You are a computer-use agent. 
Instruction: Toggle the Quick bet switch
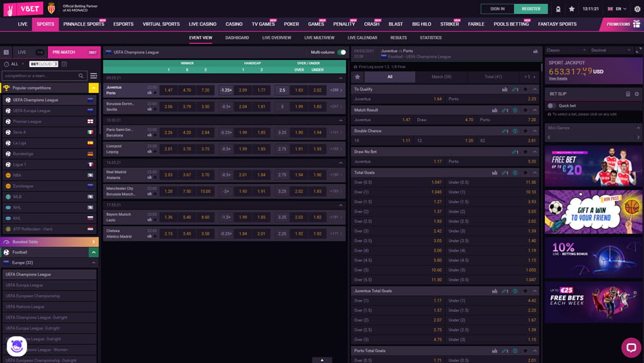click(552, 106)
